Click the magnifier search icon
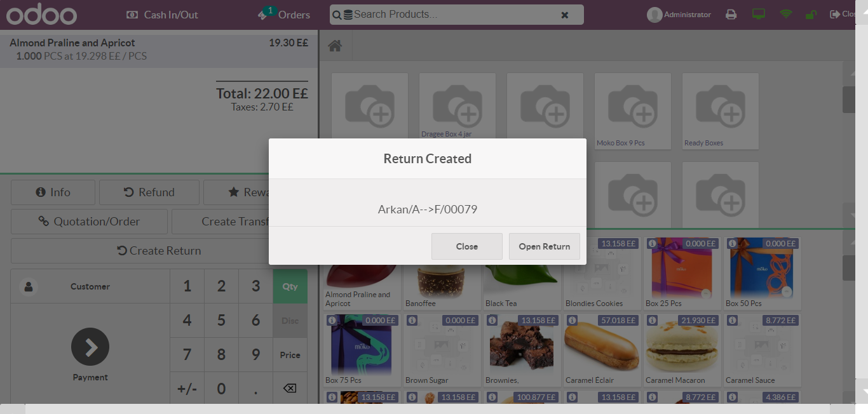This screenshot has height=414, width=868. point(337,15)
